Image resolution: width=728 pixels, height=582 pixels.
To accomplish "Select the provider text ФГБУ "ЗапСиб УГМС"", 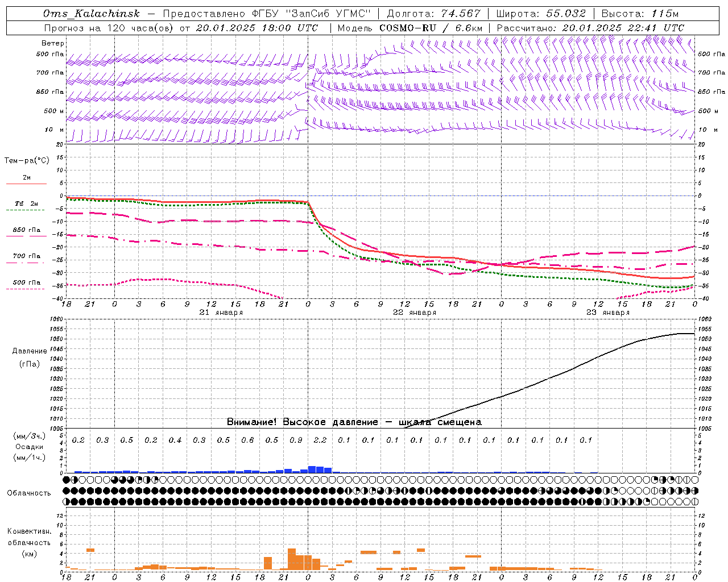I will coord(312,14).
